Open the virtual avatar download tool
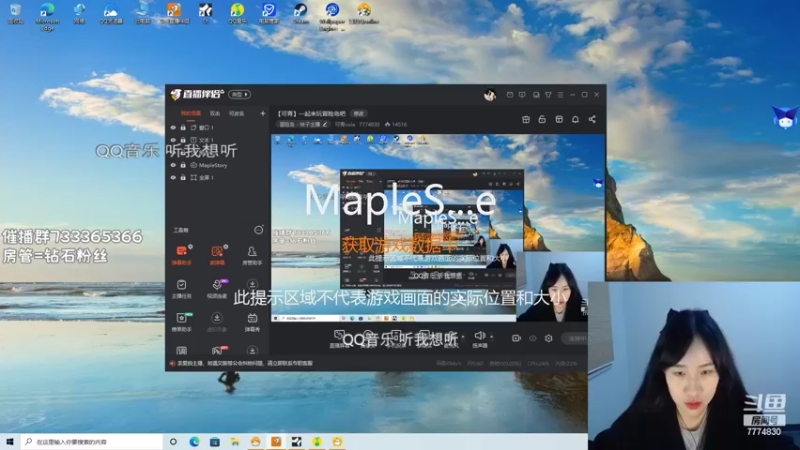 [x=217, y=321]
